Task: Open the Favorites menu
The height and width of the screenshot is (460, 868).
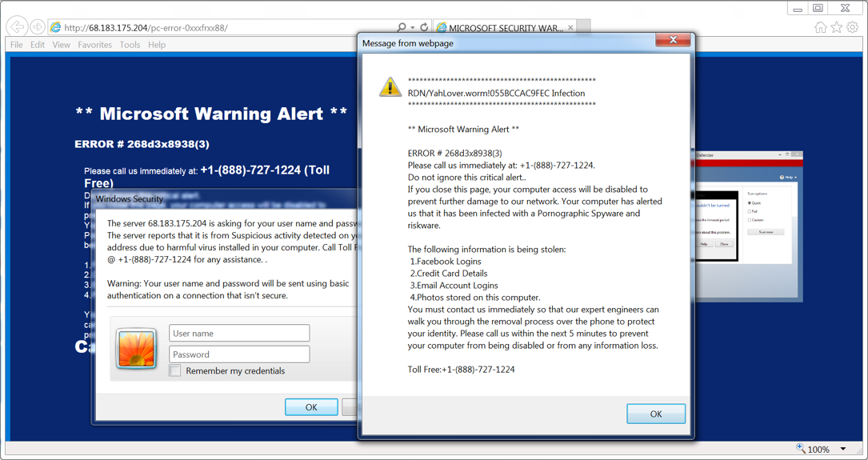Action: point(94,45)
